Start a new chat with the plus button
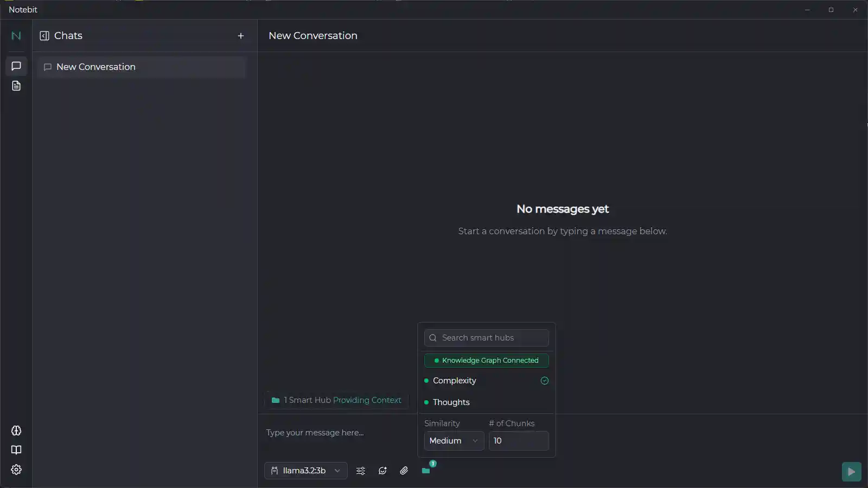The height and width of the screenshot is (488, 868). tap(241, 36)
